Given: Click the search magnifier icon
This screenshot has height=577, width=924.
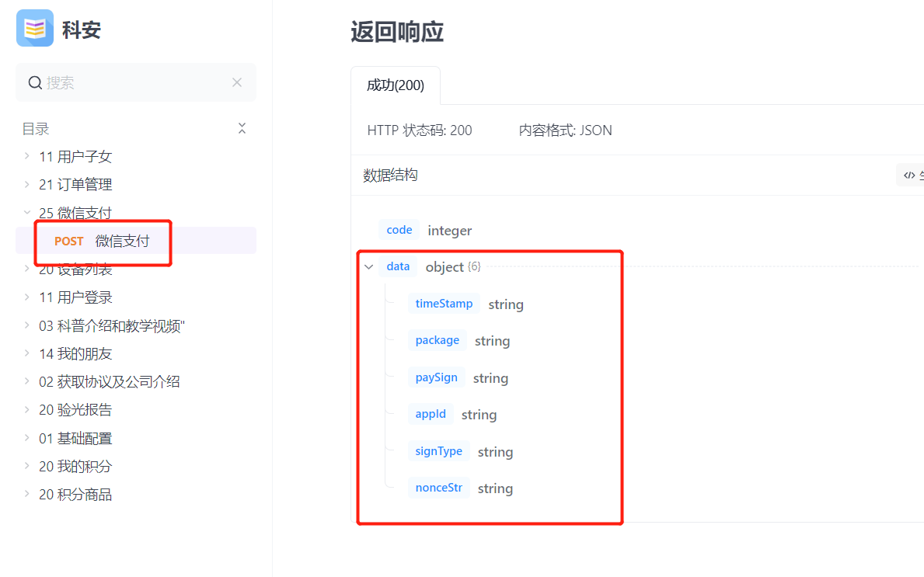Looking at the screenshot, I should point(35,82).
